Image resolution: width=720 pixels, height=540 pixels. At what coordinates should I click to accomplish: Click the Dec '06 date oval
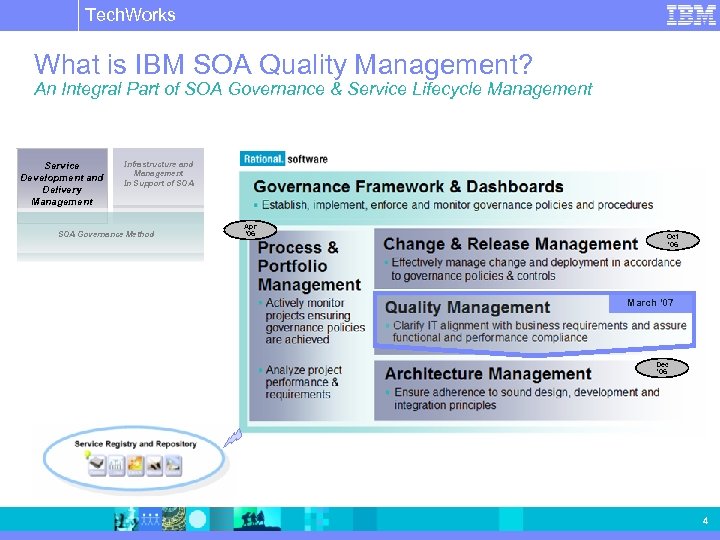(662, 368)
